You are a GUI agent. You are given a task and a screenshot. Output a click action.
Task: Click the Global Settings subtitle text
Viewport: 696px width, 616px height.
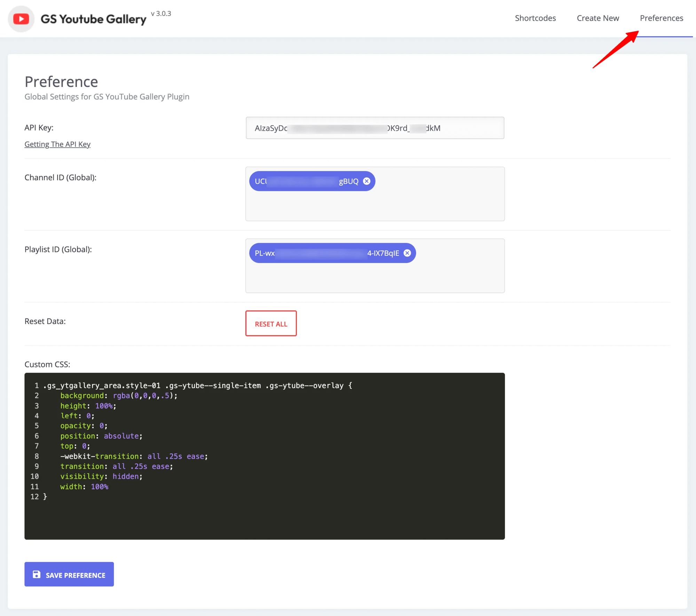[107, 97]
